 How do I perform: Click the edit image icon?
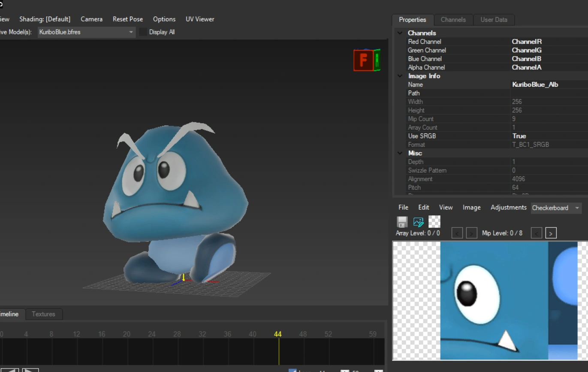click(418, 221)
